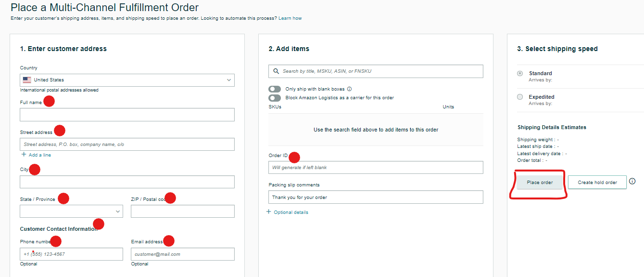
Task: Click the ZIP / Postal code field
Action: [183, 211]
